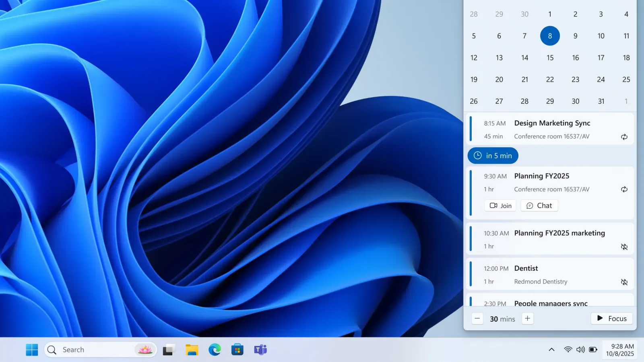
Task: Open Task View on the taskbar
Action: 168,350
